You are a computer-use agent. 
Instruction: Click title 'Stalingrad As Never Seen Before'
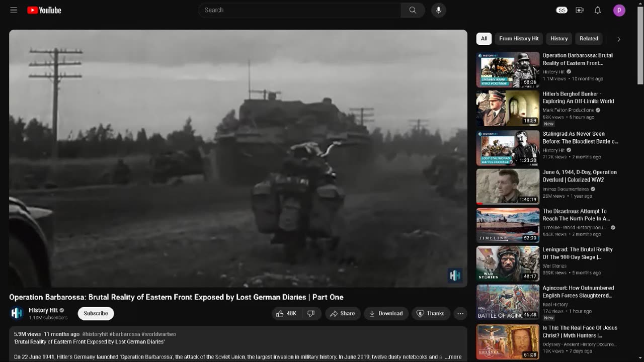[580, 138]
